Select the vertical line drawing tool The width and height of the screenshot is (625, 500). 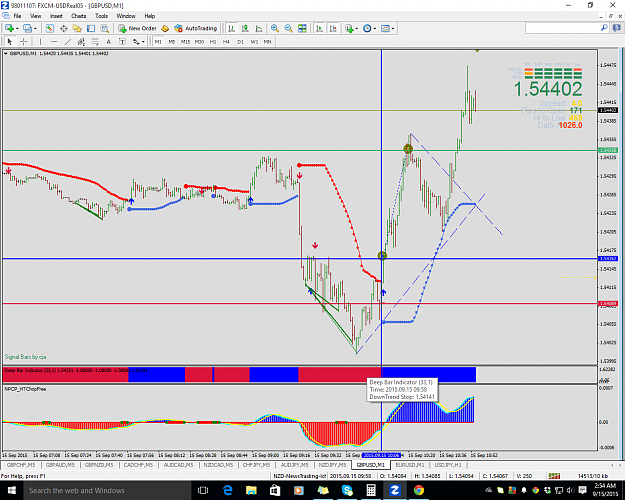click(40, 41)
